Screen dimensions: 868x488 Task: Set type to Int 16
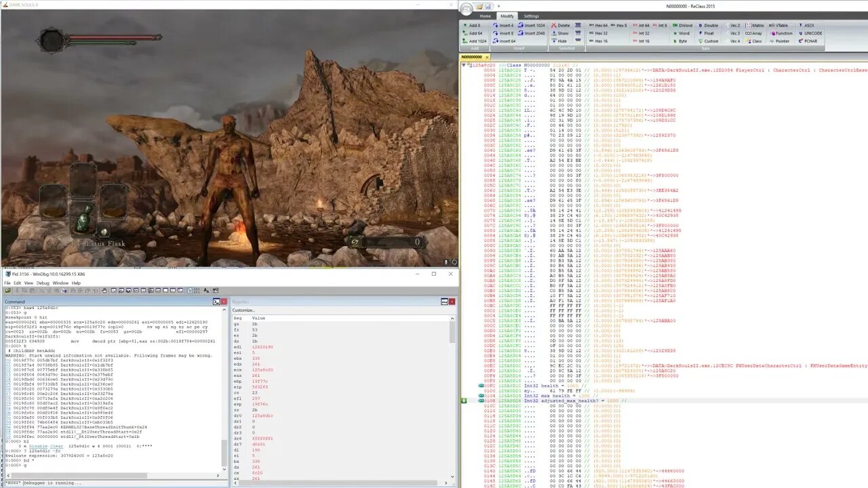(641, 41)
